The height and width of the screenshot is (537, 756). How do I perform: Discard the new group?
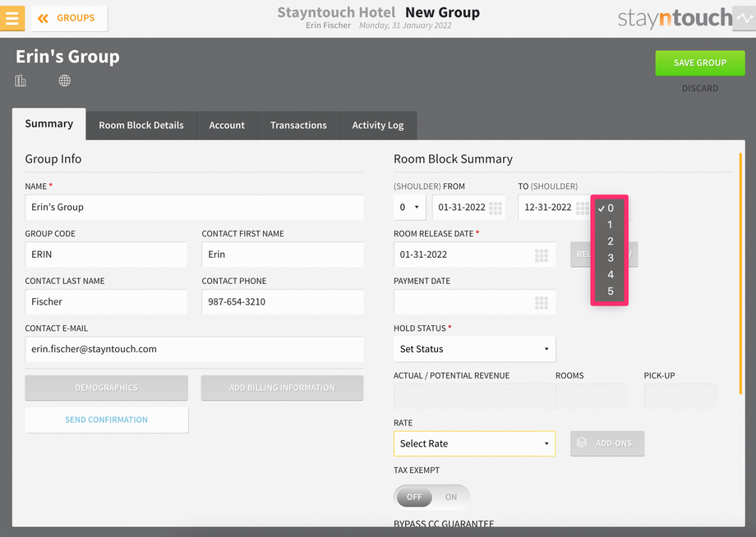[699, 88]
